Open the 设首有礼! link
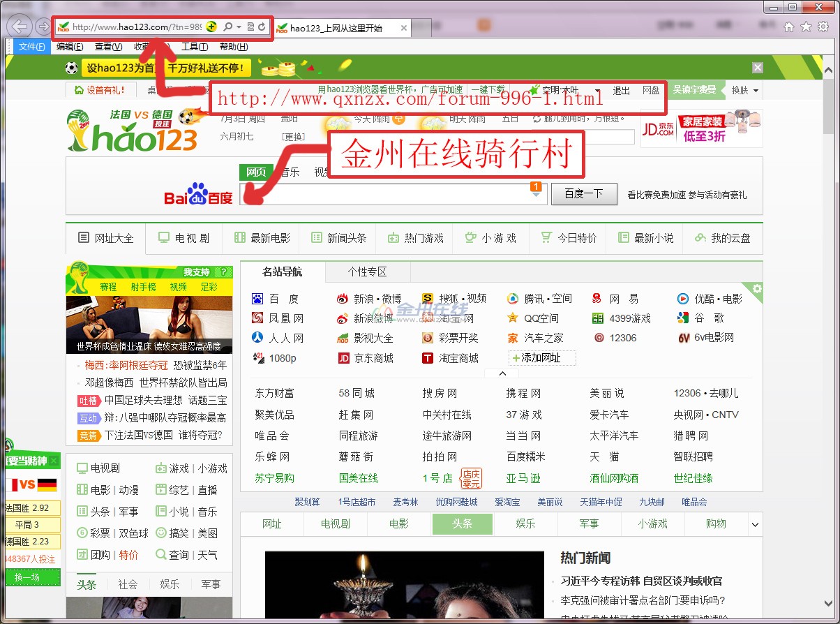 click(100, 90)
